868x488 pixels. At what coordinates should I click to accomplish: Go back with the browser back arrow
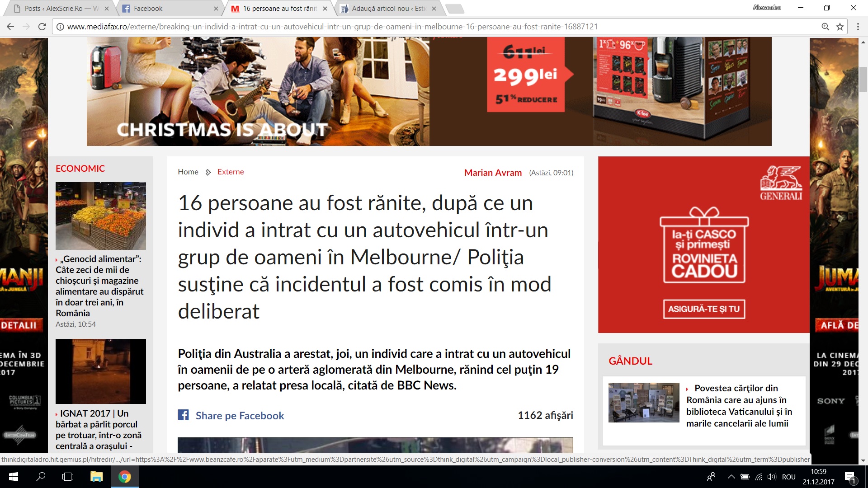10,27
